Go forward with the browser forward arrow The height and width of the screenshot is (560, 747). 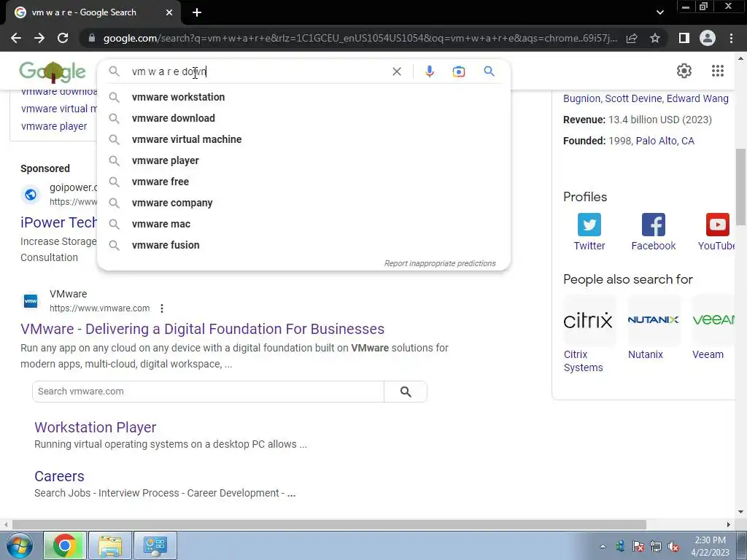click(39, 38)
